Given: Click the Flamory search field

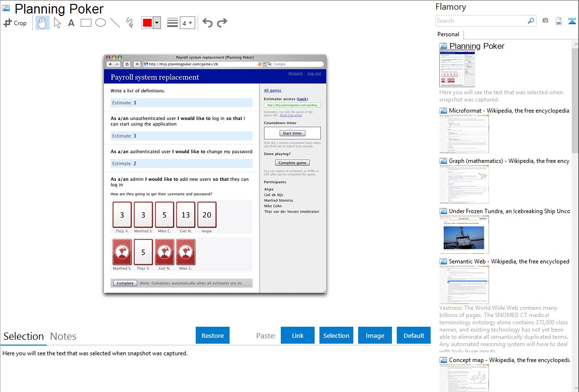Looking at the screenshot, I should tap(481, 21).
